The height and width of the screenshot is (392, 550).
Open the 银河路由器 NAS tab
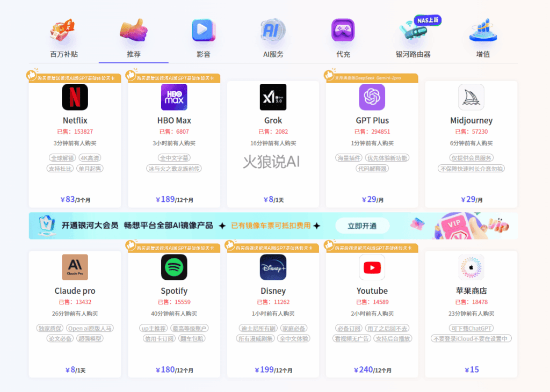pyautogui.click(x=413, y=38)
